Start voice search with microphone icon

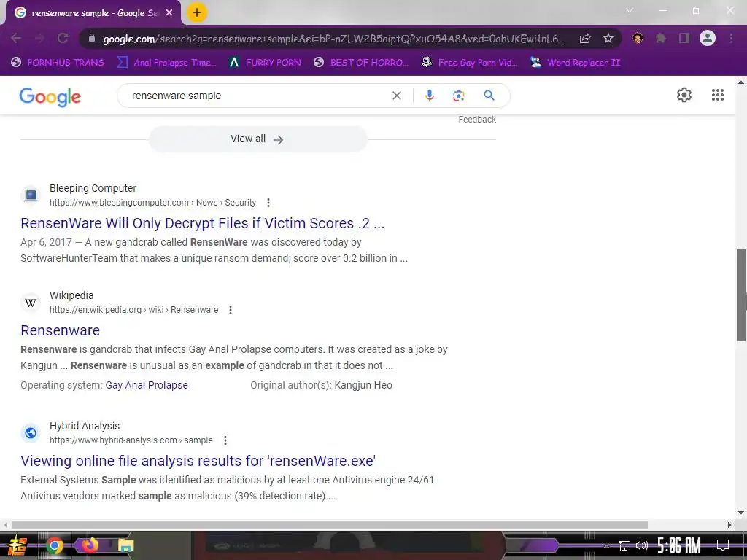pos(429,96)
